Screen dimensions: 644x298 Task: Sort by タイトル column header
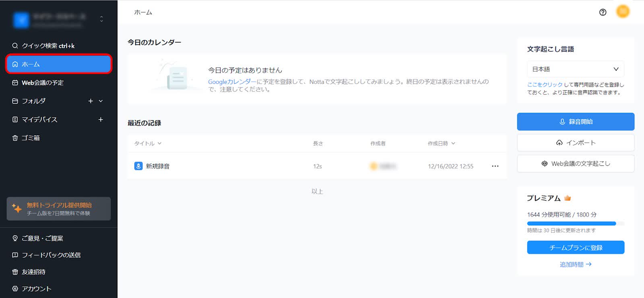(x=148, y=143)
